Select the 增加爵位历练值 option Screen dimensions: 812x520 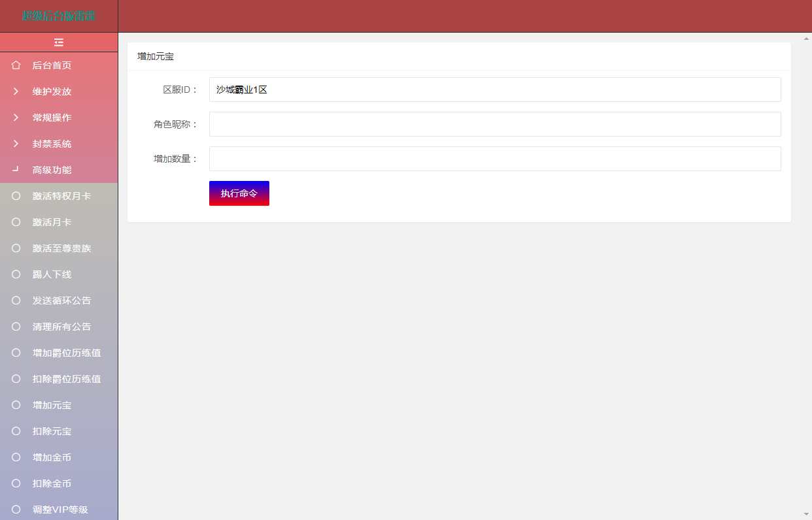[x=67, y=353]
